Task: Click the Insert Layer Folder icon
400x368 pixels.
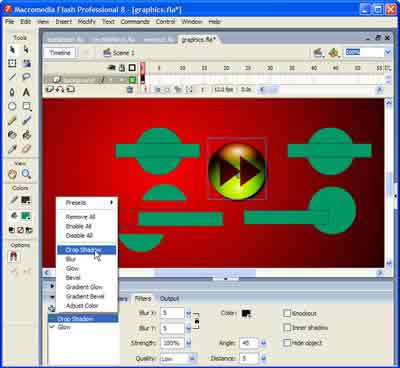Action: 70,89
